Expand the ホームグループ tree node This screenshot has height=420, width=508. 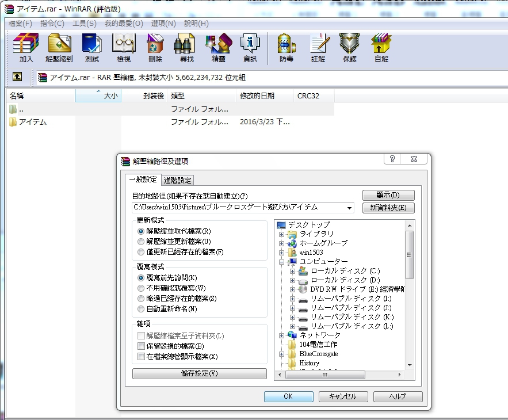(x=281, y=243)
